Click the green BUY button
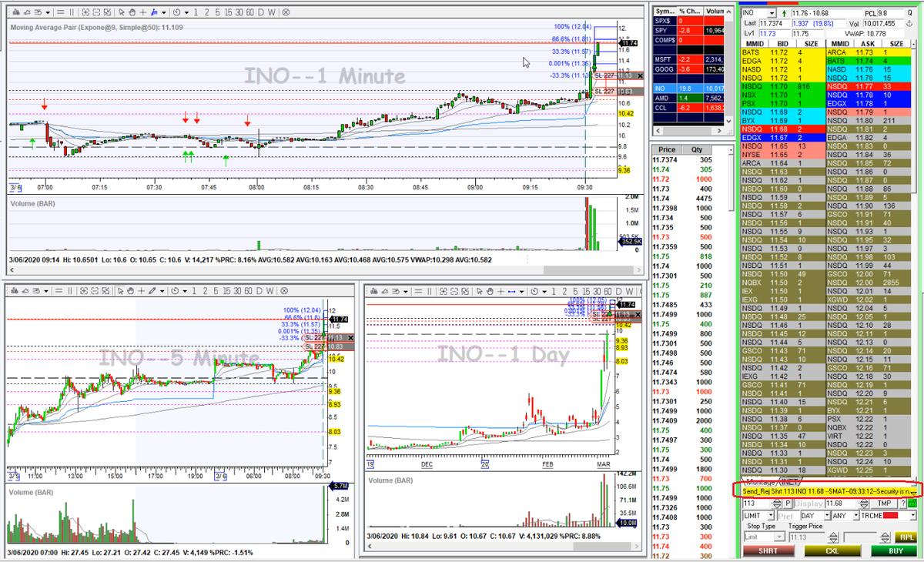Screen dimensions: 924x562 point(896,551)
